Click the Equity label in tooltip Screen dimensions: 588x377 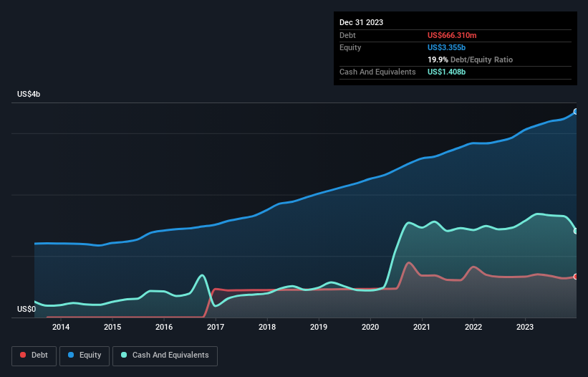pos(350,47)
